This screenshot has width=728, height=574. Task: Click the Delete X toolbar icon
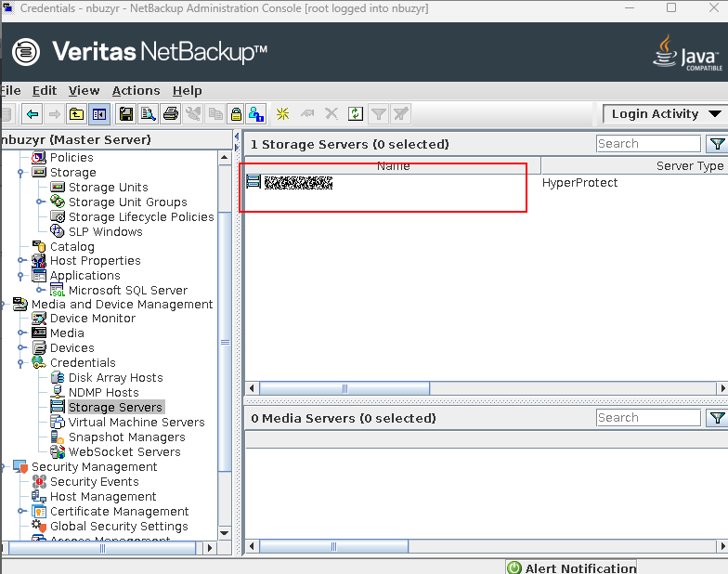coord(331,113)
